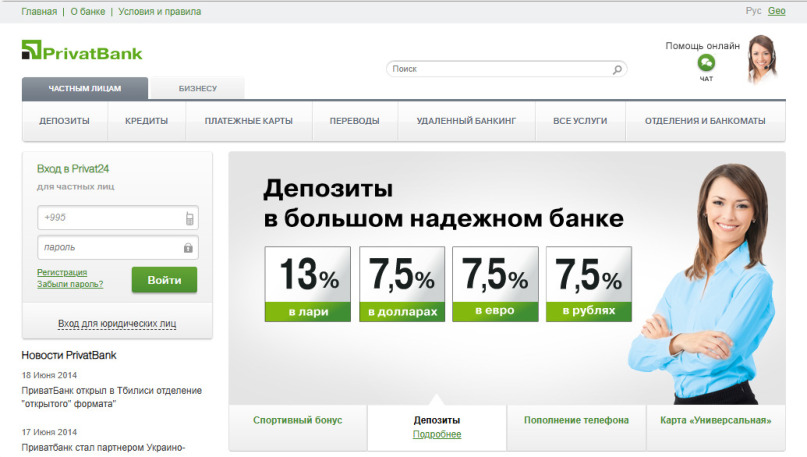
Task: Open the Забыли пароль? link
Action: [x=70, y=284]
